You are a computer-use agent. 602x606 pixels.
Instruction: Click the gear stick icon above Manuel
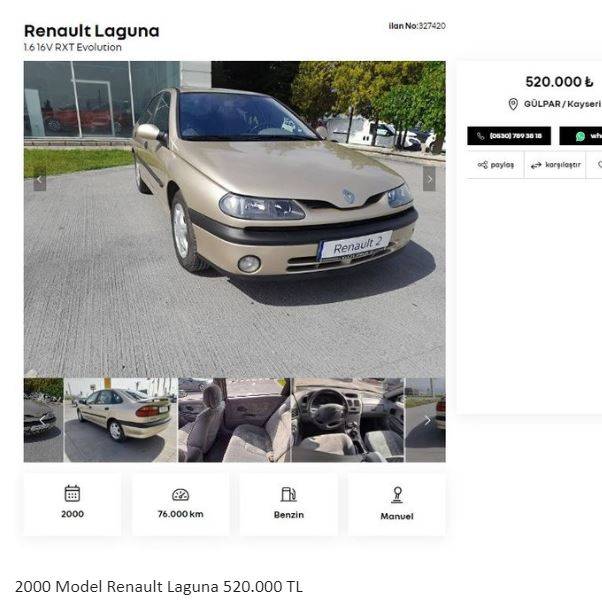point(397,495)
